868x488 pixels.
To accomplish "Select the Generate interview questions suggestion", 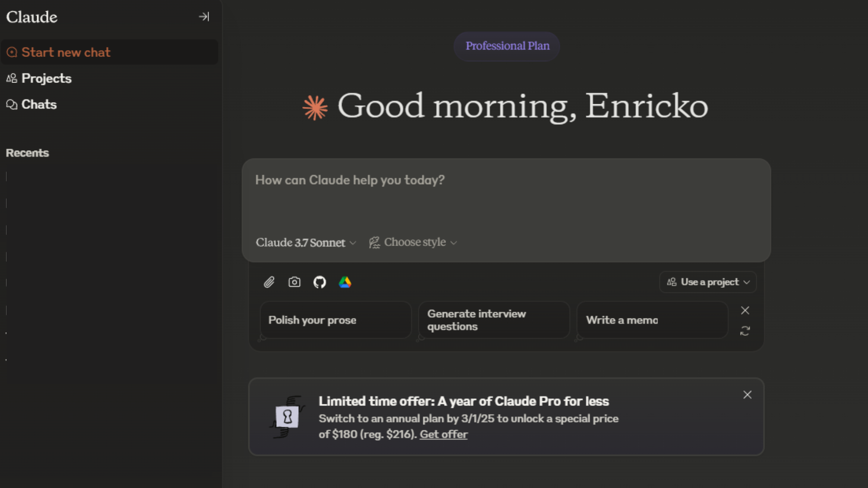I will (x=494, y=320).
